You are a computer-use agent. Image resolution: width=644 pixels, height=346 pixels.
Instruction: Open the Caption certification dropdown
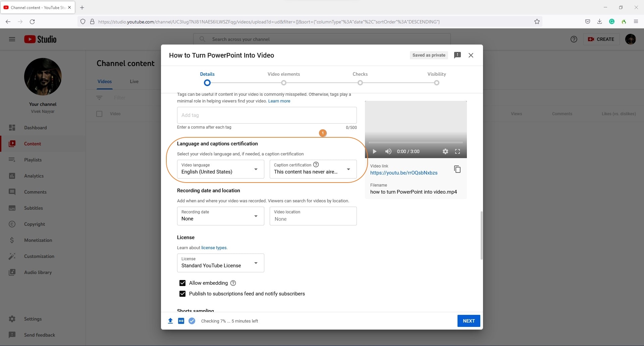point(313,169)
